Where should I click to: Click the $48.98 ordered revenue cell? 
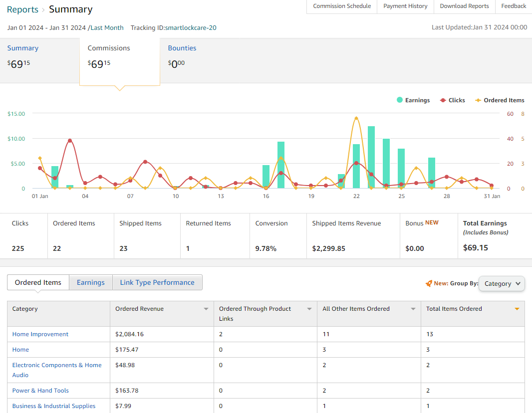coord(125,365)
